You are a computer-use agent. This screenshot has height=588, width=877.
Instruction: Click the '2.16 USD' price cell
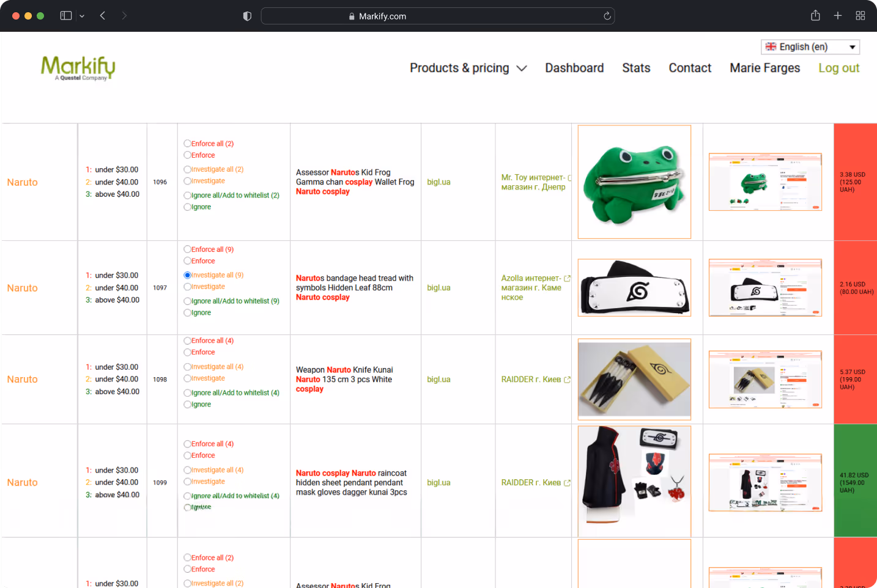855,288
